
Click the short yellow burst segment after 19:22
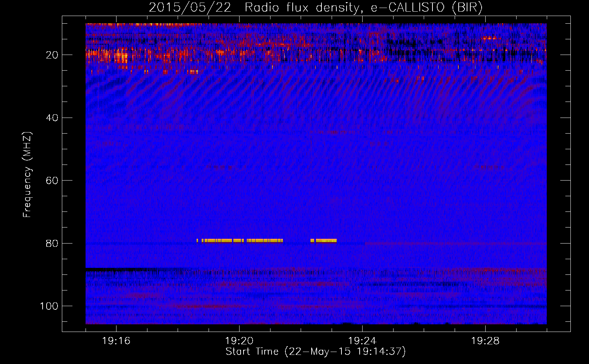(x=324, y=241)
